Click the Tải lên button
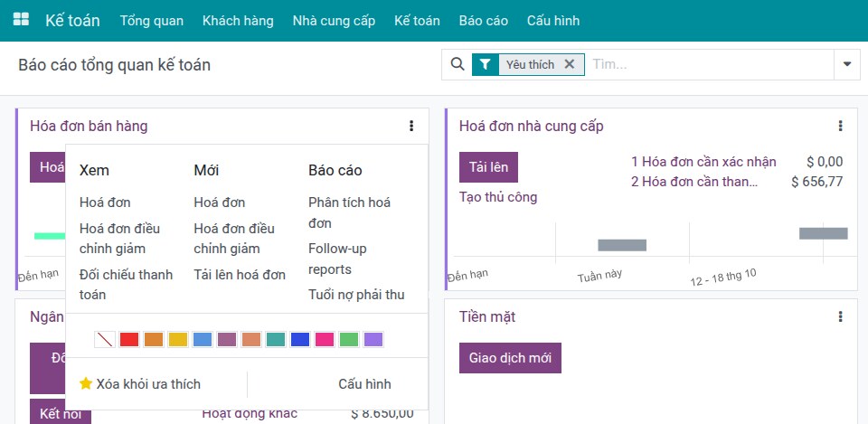Image resolution: width=868 pixels, height=424 pixels. (x=489, y=167)
